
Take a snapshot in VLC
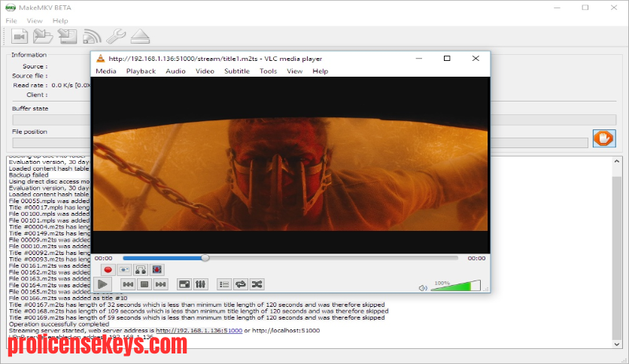tap(124, 270)
